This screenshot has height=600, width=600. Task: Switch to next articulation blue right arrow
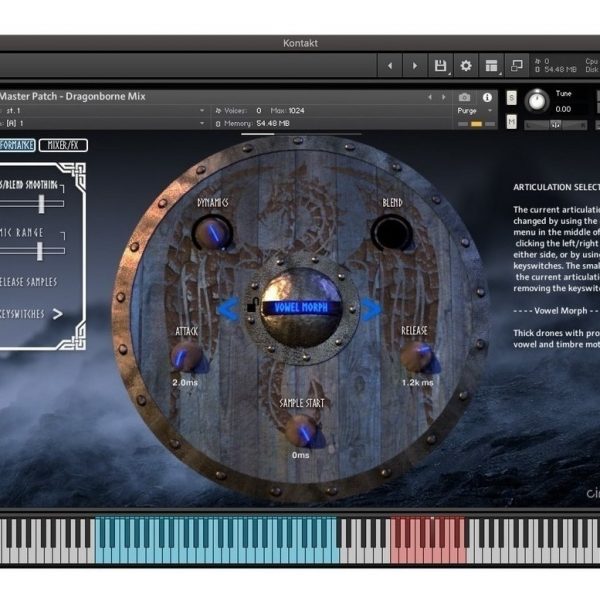371,309
